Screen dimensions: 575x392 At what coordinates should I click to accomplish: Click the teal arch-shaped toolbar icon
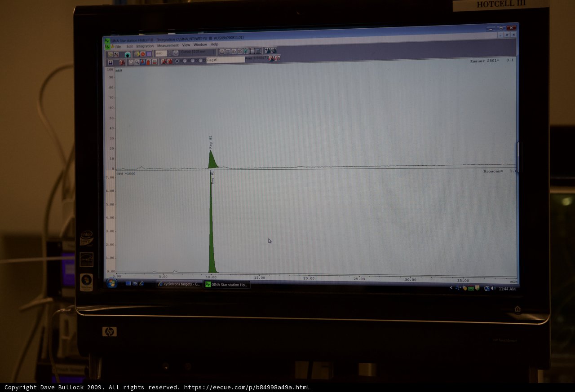[128, 54]
